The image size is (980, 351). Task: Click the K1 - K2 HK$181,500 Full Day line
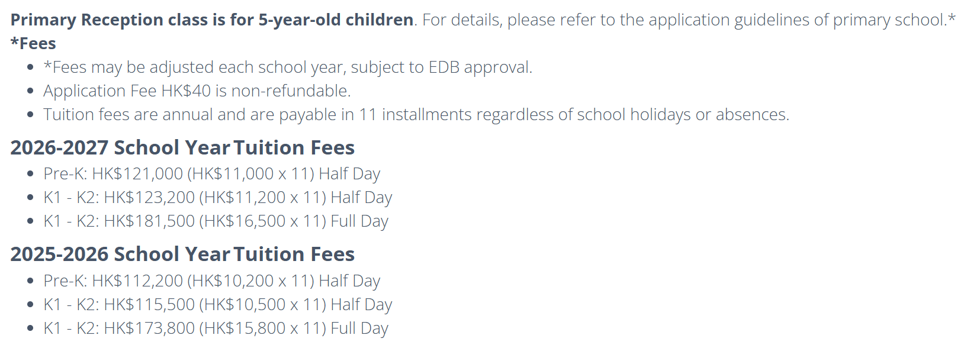pyautogui.click(x=216, y=221)
